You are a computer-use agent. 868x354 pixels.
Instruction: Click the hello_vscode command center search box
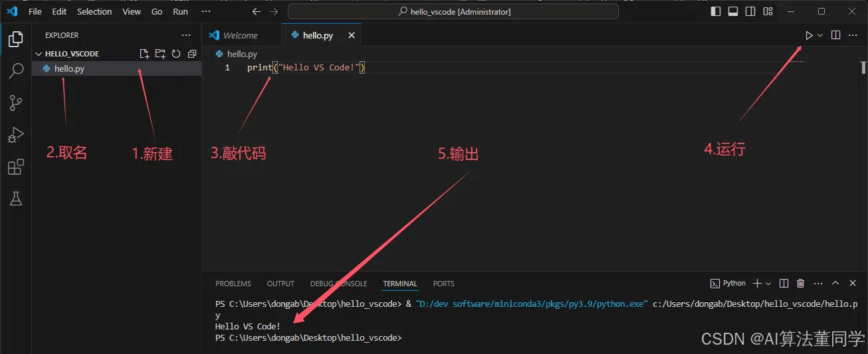point(453,11)
